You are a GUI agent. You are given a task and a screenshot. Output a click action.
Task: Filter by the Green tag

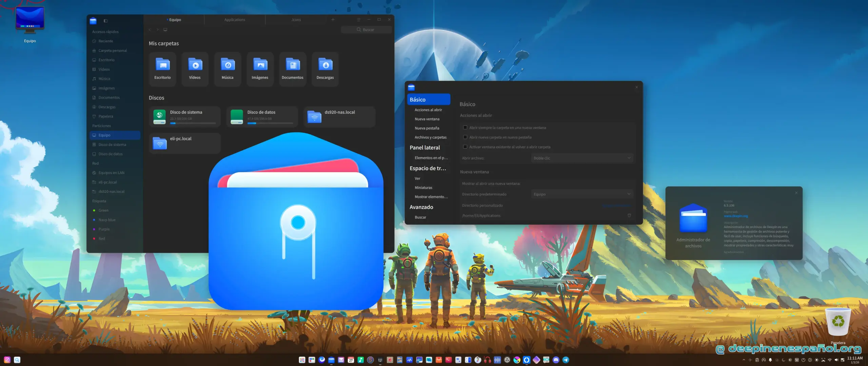(x=115, y=210)
